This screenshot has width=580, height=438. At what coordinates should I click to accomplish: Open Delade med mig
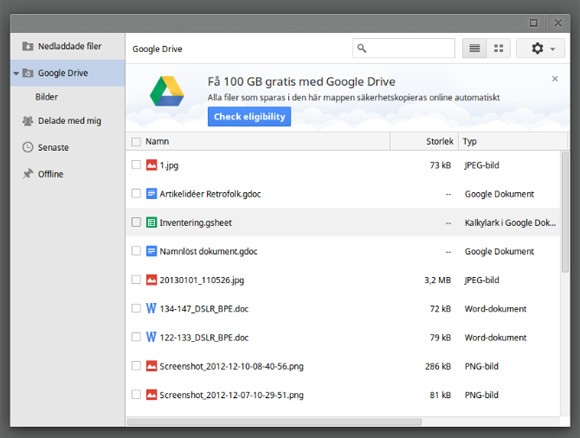pyautogui.click(x=68, y=121)
